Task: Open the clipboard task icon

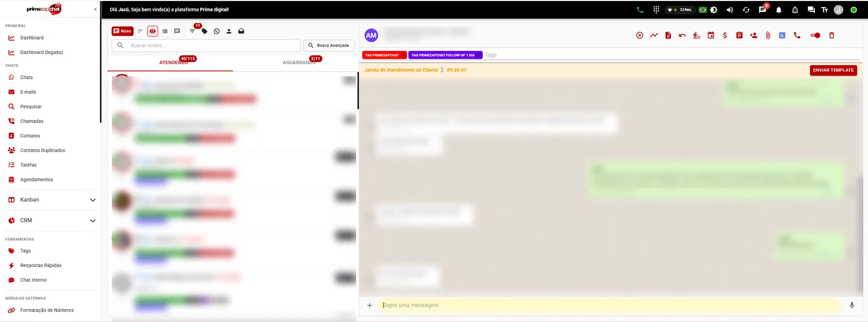Action: (739, 35)
